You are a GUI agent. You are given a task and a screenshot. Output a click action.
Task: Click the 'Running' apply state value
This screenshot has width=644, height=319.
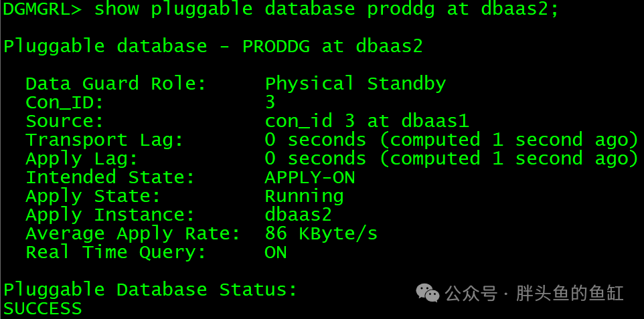point(305,197)
